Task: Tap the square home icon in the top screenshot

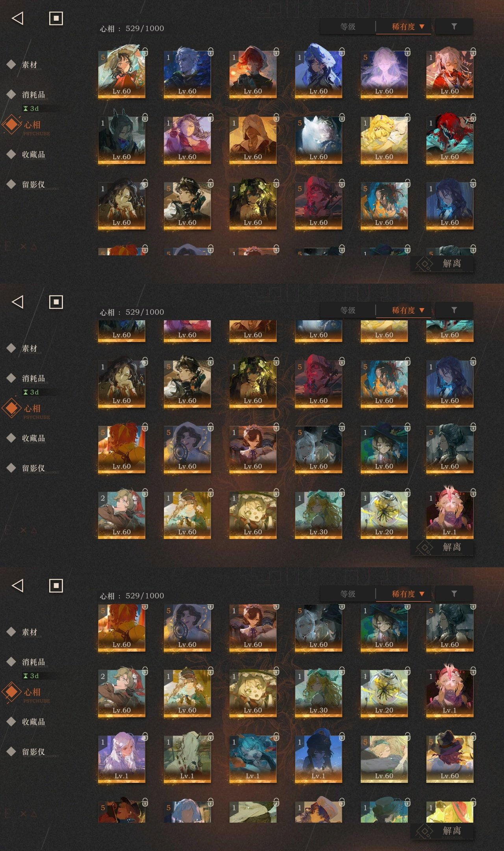Action: pyautogui.click(x=56, y=18)
